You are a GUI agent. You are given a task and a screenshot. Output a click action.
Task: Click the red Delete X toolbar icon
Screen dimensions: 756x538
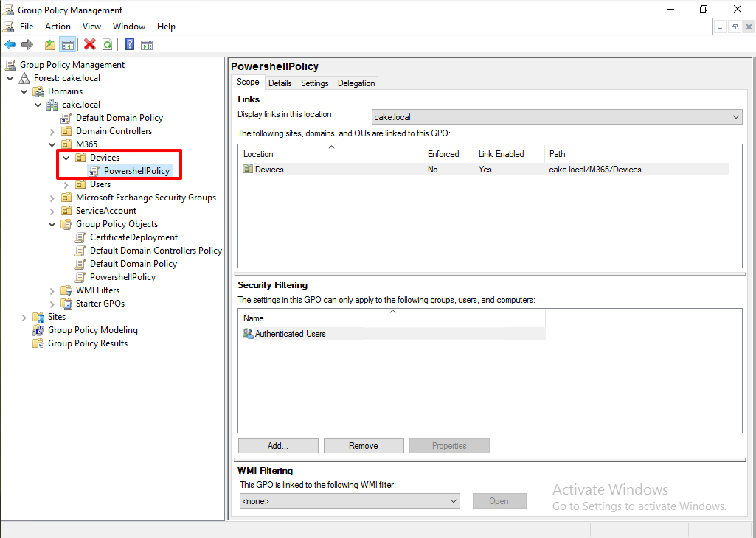(90, 45)
